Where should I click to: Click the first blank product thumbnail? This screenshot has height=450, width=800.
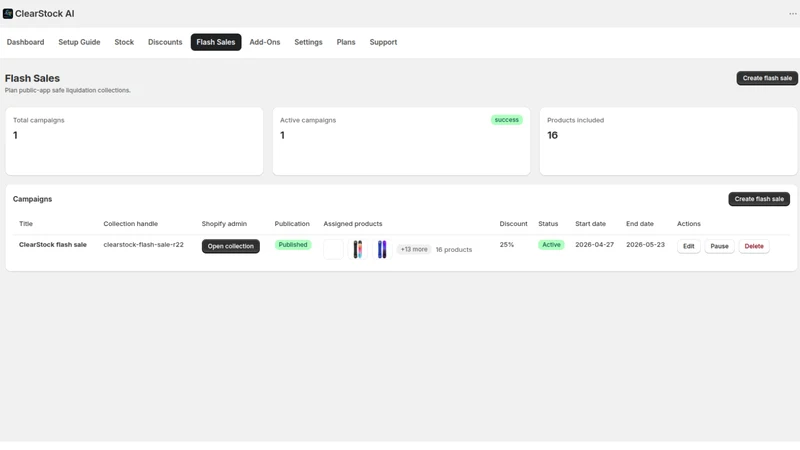[333, 249]
